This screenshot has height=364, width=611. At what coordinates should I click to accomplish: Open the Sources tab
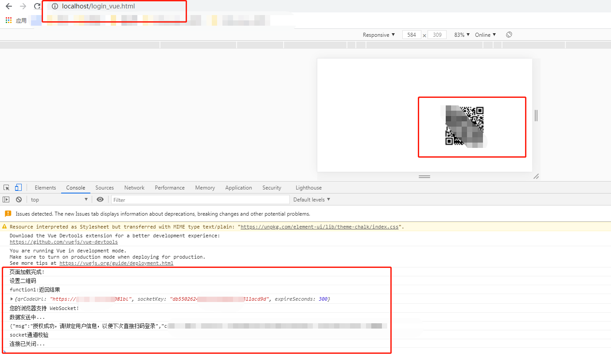click(105, 188)
